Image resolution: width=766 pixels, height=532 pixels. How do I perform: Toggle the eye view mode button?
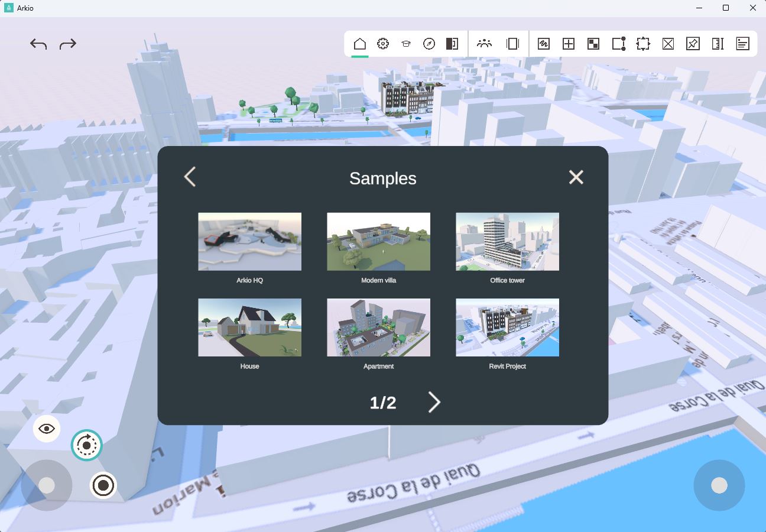tap(47, 429)
